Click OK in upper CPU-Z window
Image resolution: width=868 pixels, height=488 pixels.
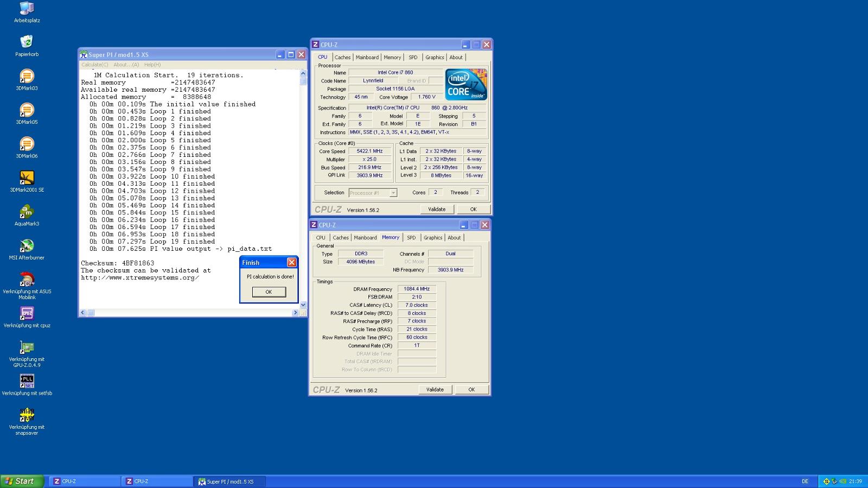coord(473,209)
